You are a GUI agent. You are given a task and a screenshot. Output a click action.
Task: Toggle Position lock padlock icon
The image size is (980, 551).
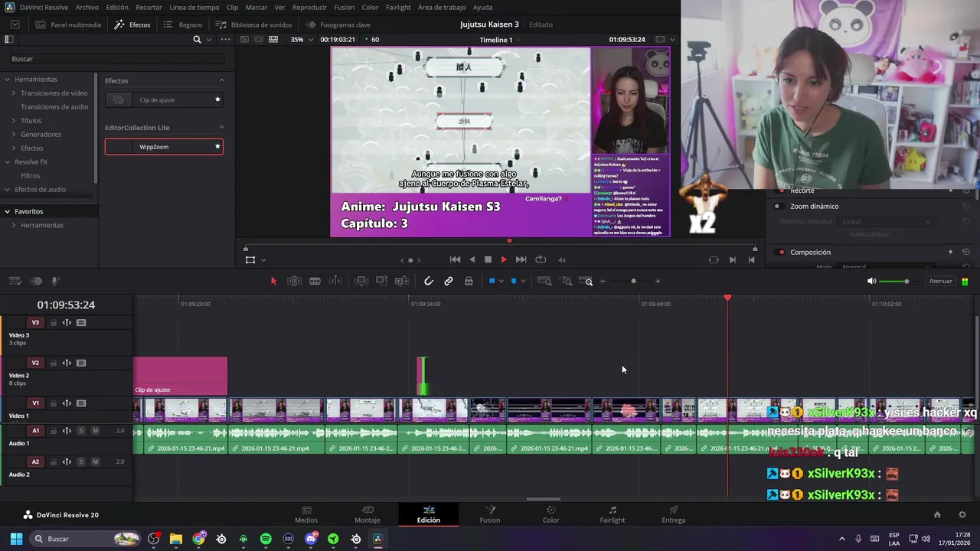coord(469,281)
